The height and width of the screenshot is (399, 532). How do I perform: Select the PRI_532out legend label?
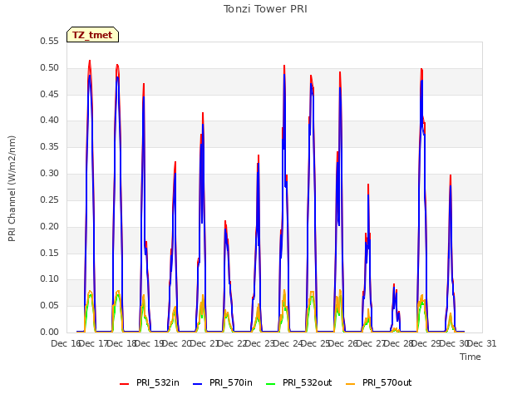pyautogui.click(x=307, y=382)
